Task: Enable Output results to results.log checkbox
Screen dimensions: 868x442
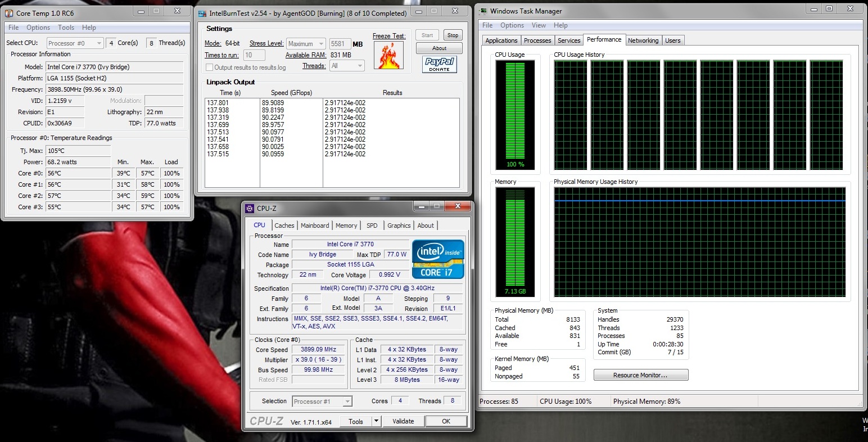Action: click(x=210, y=67)
